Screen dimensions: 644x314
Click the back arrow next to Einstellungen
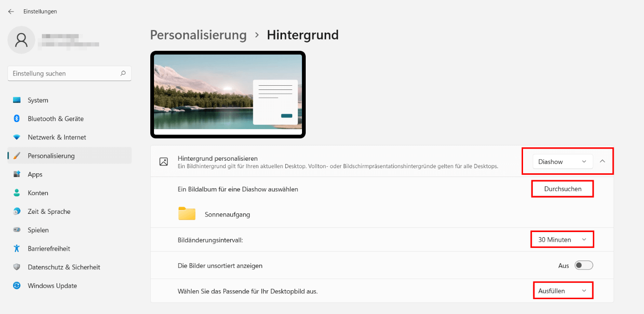click(11, 12)
